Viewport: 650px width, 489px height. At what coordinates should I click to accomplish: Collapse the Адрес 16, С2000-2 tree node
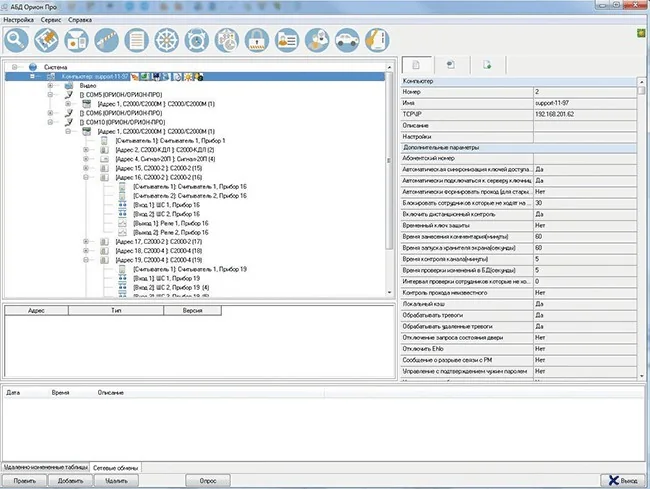[x=86, y=177]
